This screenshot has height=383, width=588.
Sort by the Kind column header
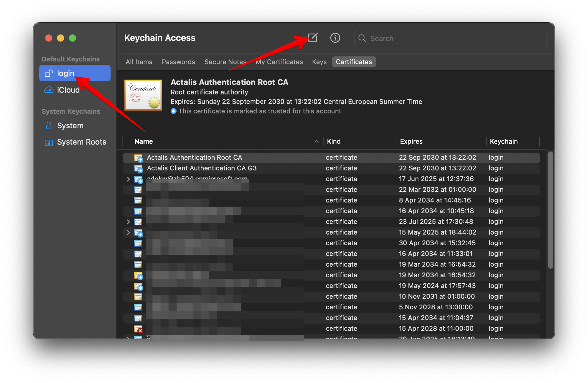click(x=334, y=142)
